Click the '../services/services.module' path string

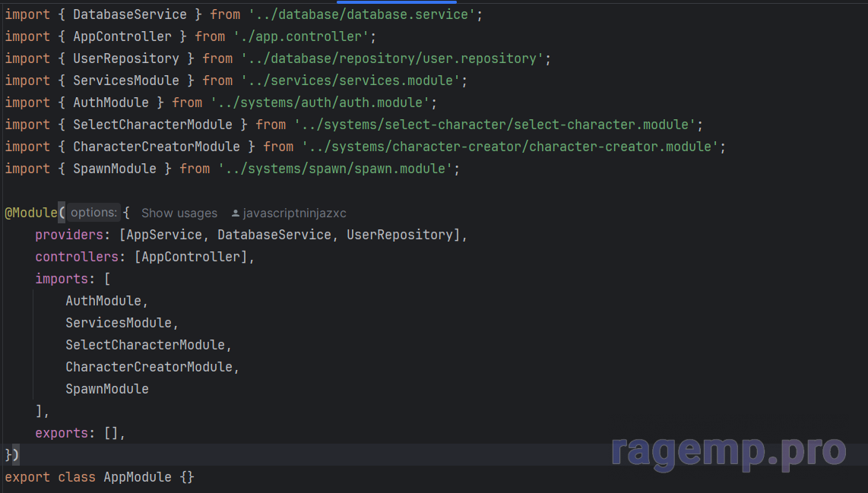coord(350,81)
